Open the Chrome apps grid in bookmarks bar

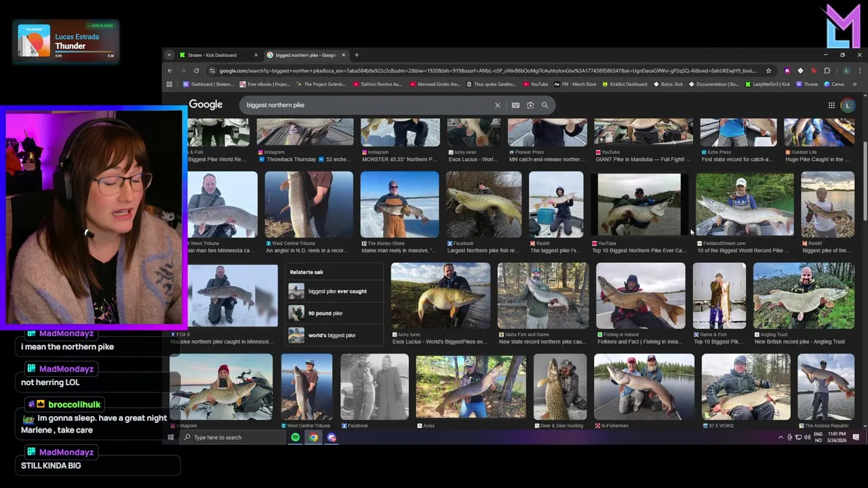tap(169, 84)
